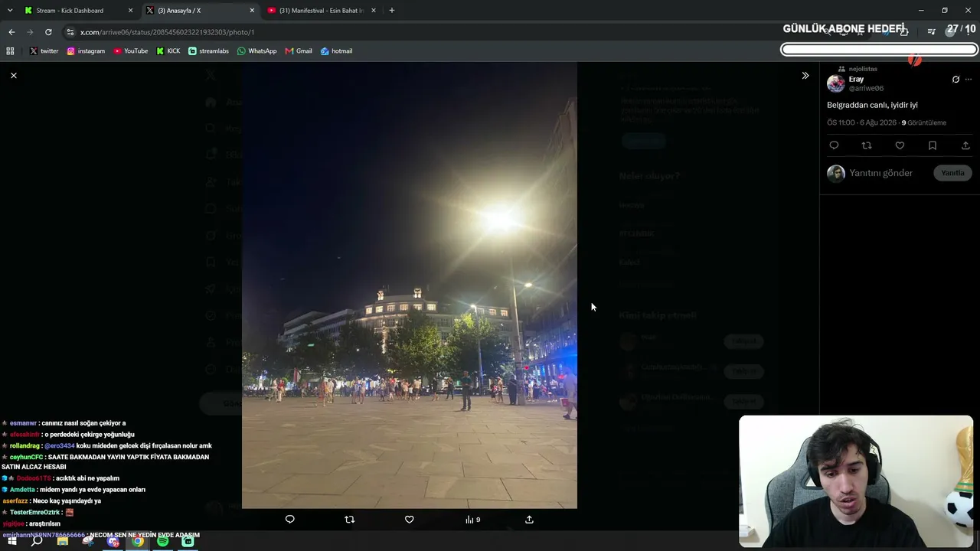Image resolution: width=980 pixels, height=551 pixels.
Task: Open the tab search dropdown arrow
Action: (x=8, y=11)
